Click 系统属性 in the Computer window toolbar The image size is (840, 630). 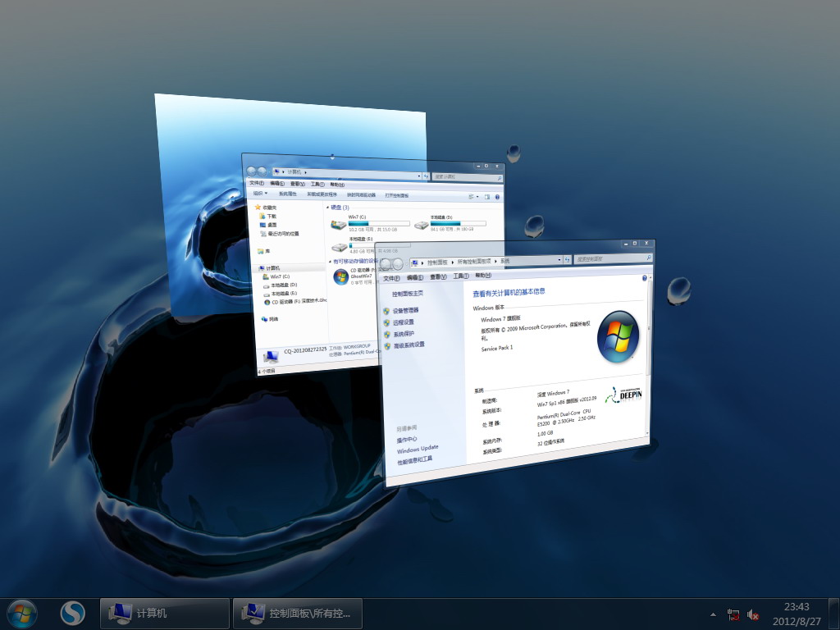288,194
